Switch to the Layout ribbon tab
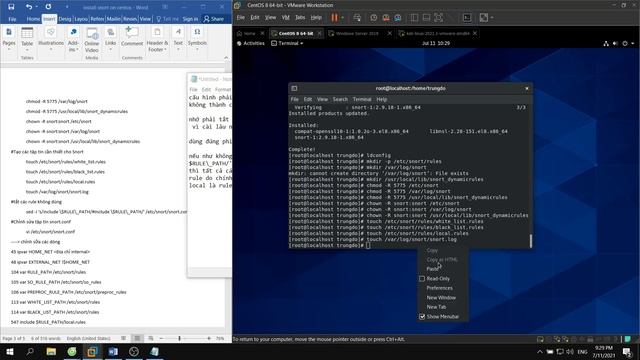Screen dimensions: 640x360 [x=81, y=19]
